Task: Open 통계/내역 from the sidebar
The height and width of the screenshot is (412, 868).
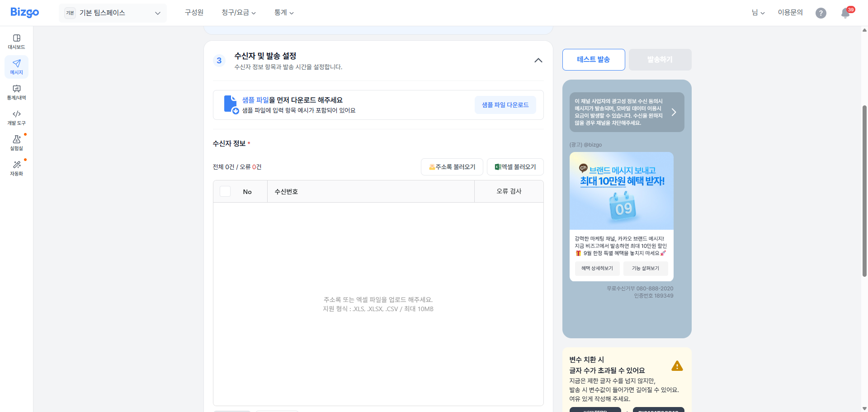Action: pyautogui.click(x=16, y=92)
